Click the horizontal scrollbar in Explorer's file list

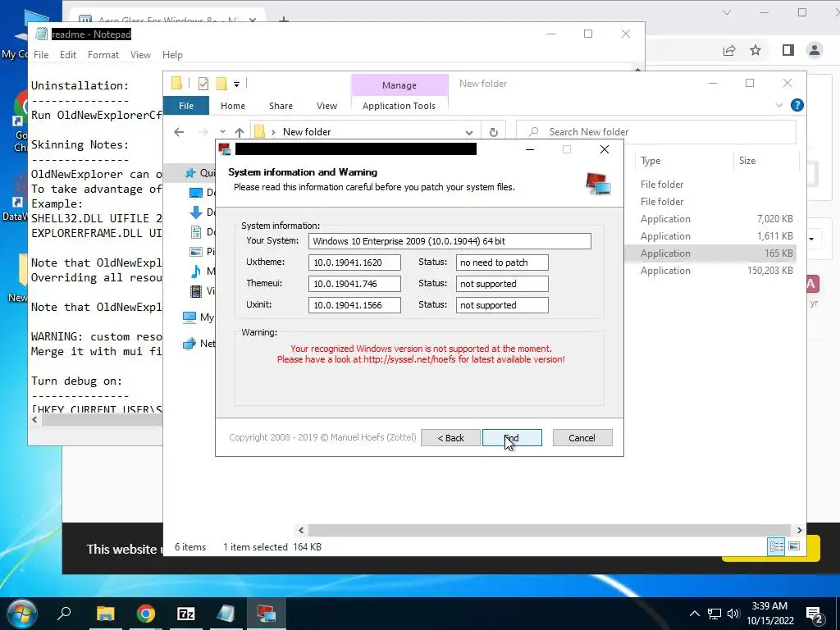550,530
